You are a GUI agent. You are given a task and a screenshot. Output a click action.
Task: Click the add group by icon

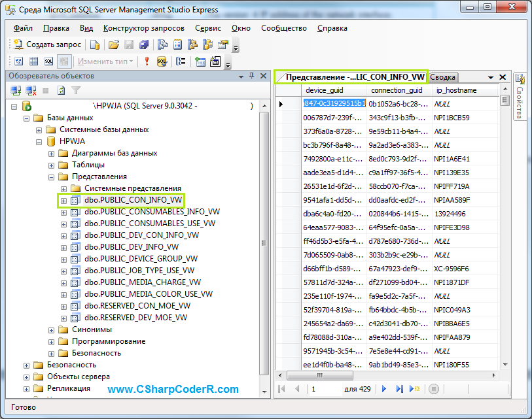181,61
